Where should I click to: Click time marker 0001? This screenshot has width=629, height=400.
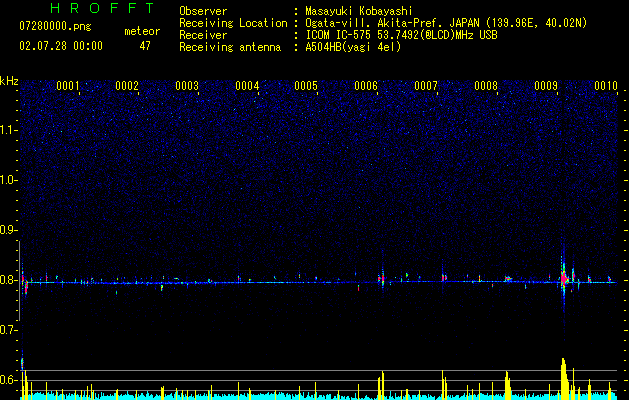pyautogui.click(x=67, y=86)
